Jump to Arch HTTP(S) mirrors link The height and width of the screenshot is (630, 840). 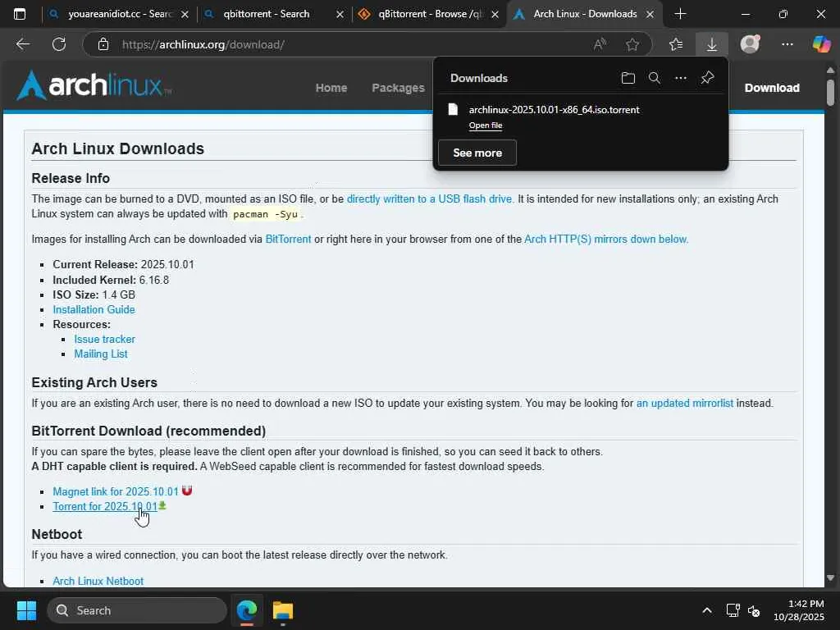pos(606,239)
